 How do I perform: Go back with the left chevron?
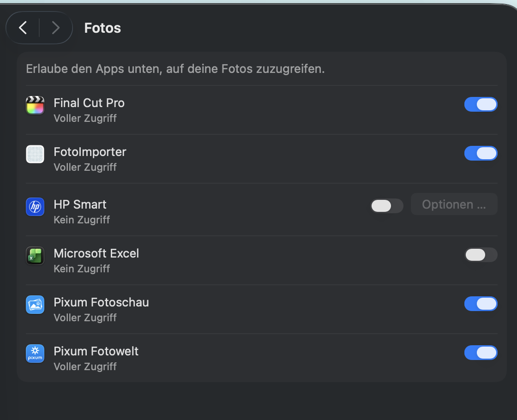[23, 28]
